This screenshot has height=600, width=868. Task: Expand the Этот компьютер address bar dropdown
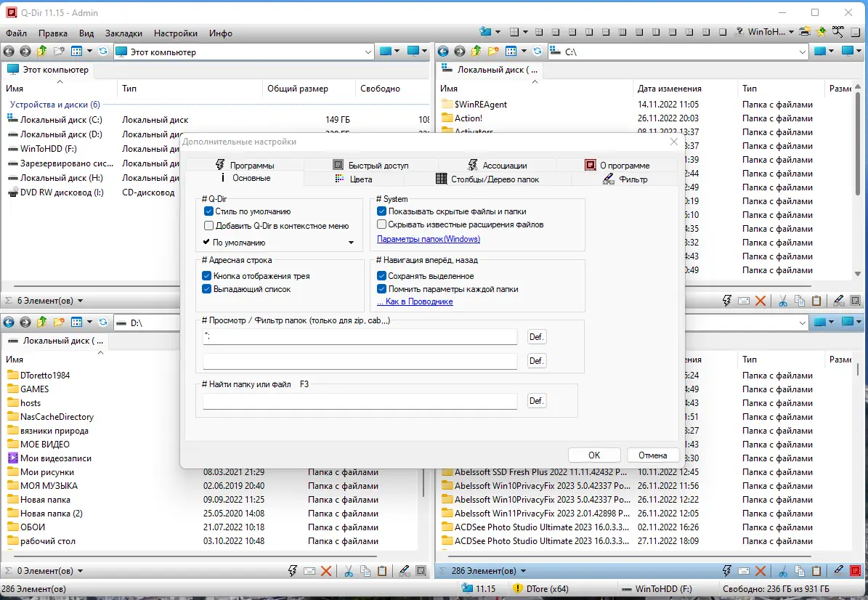tap(368, 52)
